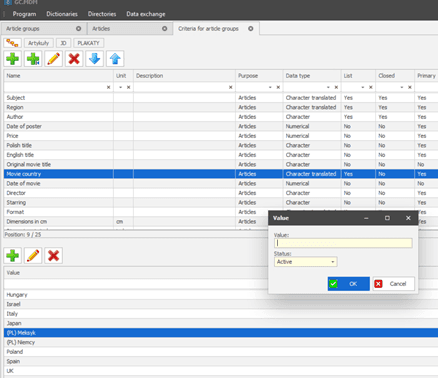Clear the List column filter

tap(371, 87)
